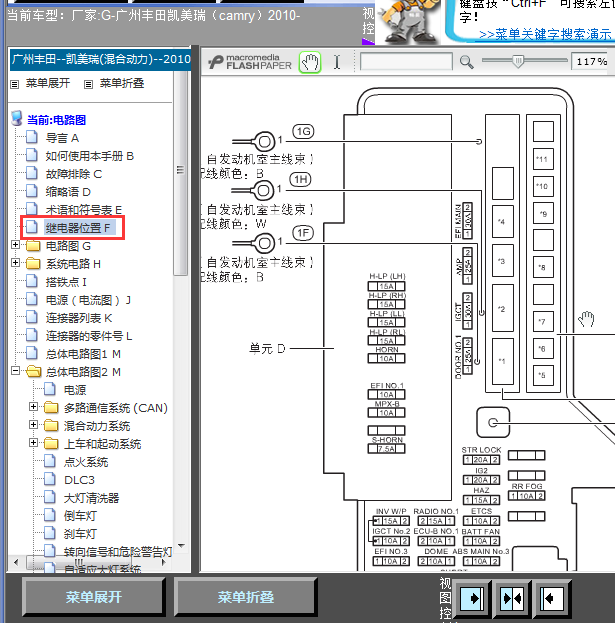Click the 1G connector label in diagram
Viewport: 615px width, 623px height.
coord(303,131)
